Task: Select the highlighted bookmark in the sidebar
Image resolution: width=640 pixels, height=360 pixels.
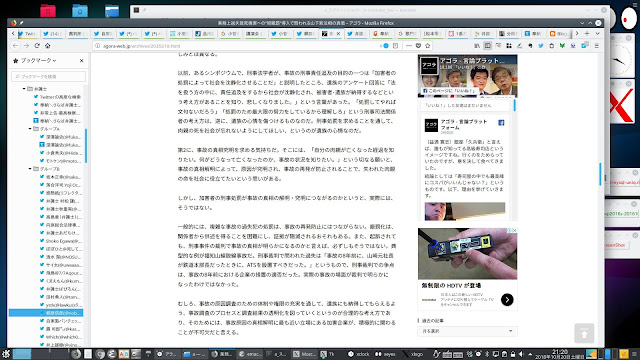Action: pos(46,313)
